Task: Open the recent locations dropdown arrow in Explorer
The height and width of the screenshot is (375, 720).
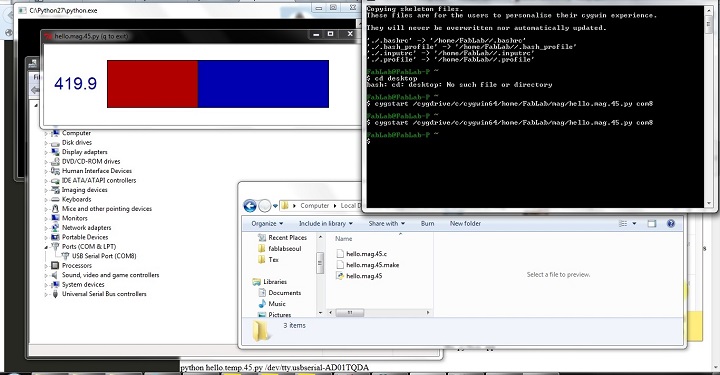Action: click(x=275, y=206)
